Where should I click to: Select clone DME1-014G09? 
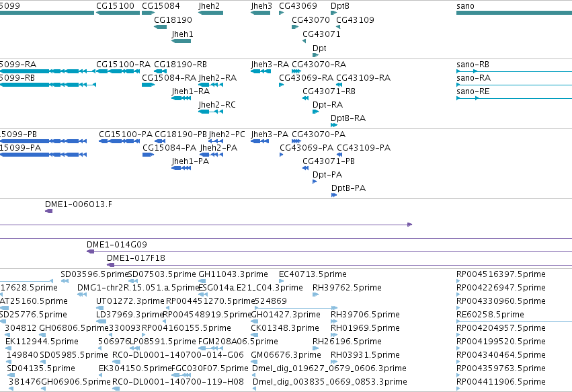pyautogui.click(x=329, y=252)
